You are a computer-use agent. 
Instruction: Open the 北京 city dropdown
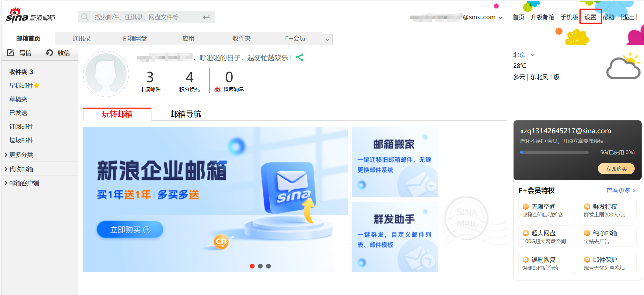coord(533,55)
